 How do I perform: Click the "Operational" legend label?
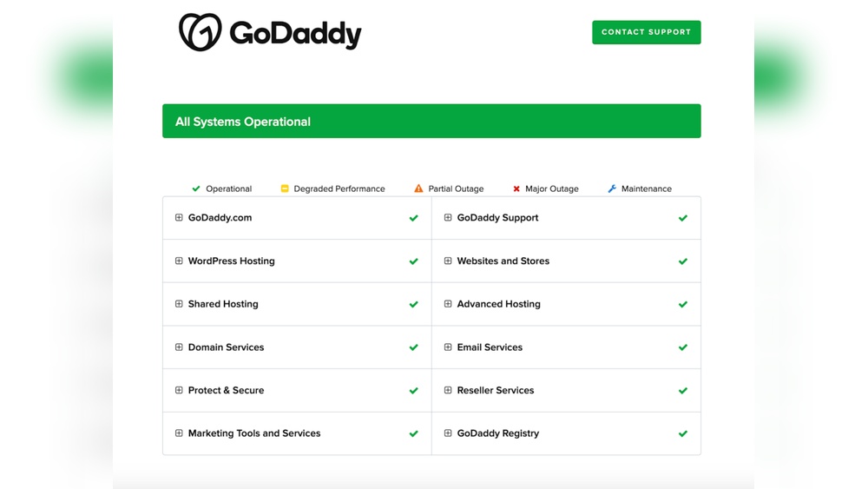click(x=228, y=188)
